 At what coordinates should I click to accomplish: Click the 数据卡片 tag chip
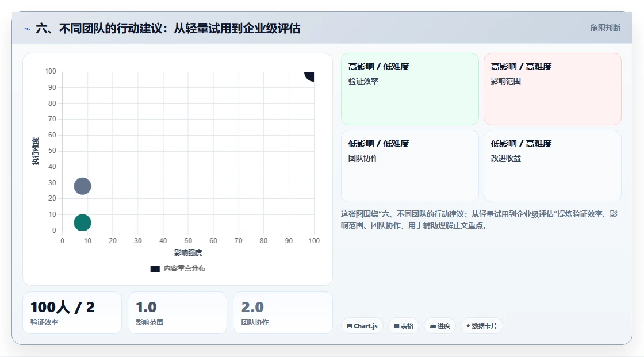(x=482, y=326)
